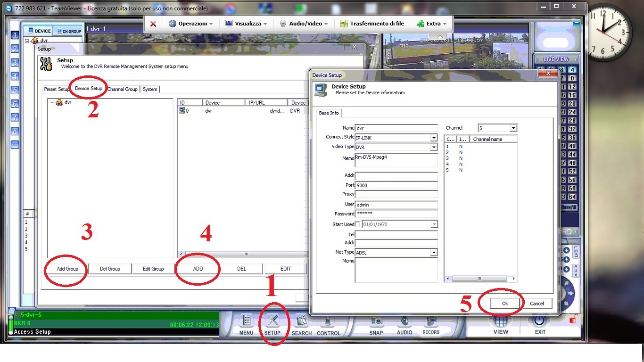Screen dimensions: 644x362
Task: Take a snapshot with SNAP icon
Action: coord(376,321)
